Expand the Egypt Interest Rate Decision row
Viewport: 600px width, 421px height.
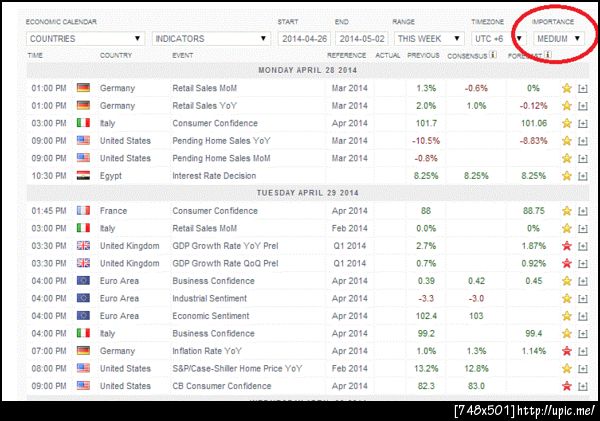582,176
